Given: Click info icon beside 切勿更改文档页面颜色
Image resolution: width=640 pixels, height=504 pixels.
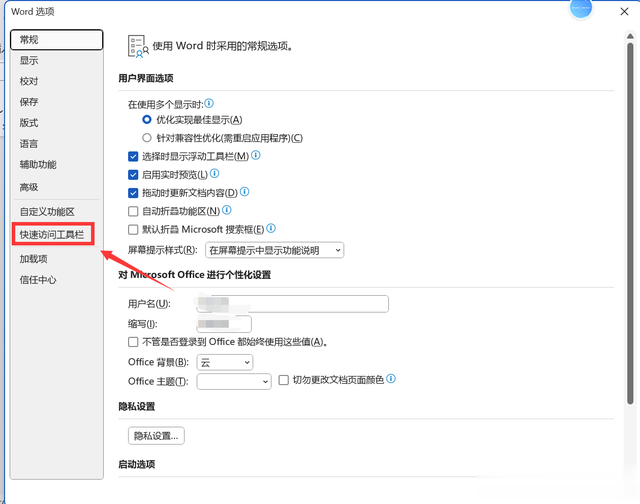Looking at the screenshot, I should tap(391, 379).
